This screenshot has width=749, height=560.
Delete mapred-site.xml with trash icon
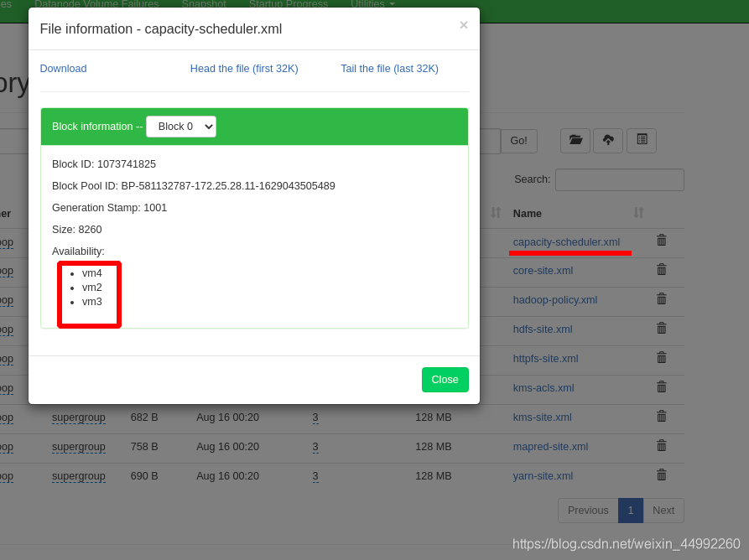coord(662,446)
